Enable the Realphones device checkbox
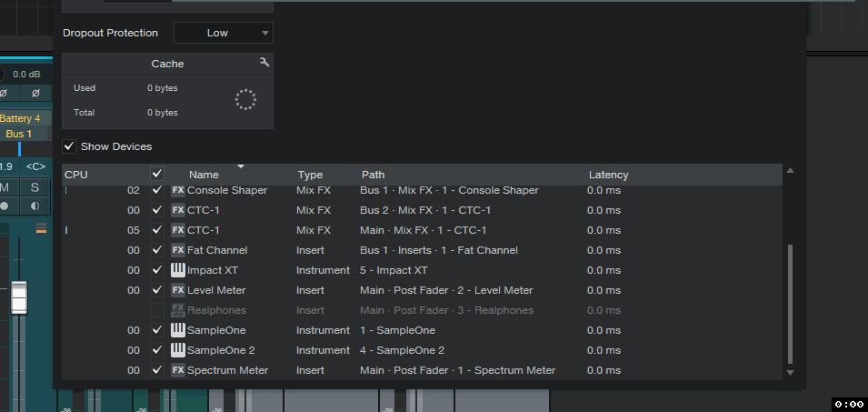 (157, 309)
